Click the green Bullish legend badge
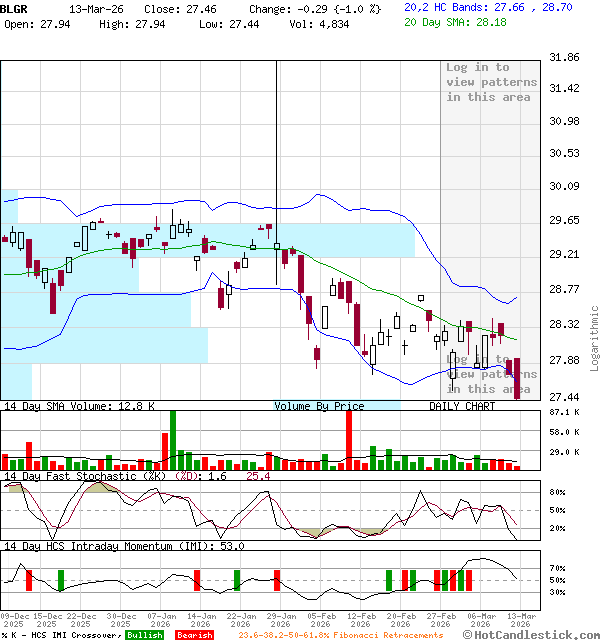 tap(144, 635)
